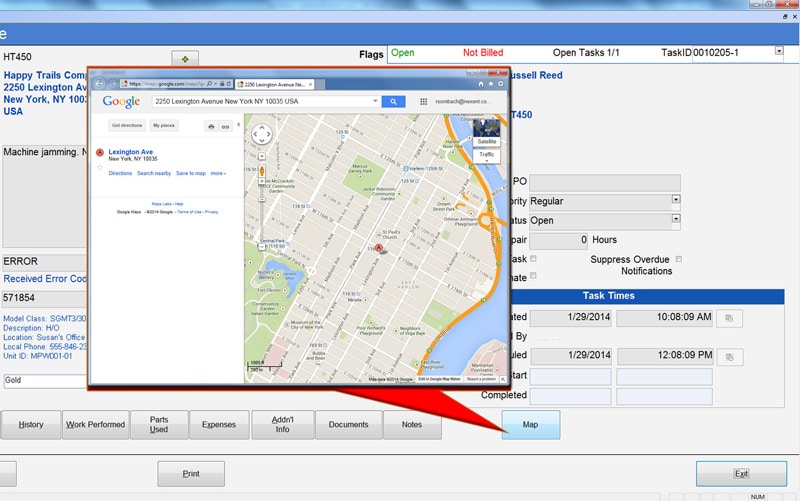Click the print icon in Google Maps
Viewport: 800px width, 501px height.
click(x=211, y=127)
